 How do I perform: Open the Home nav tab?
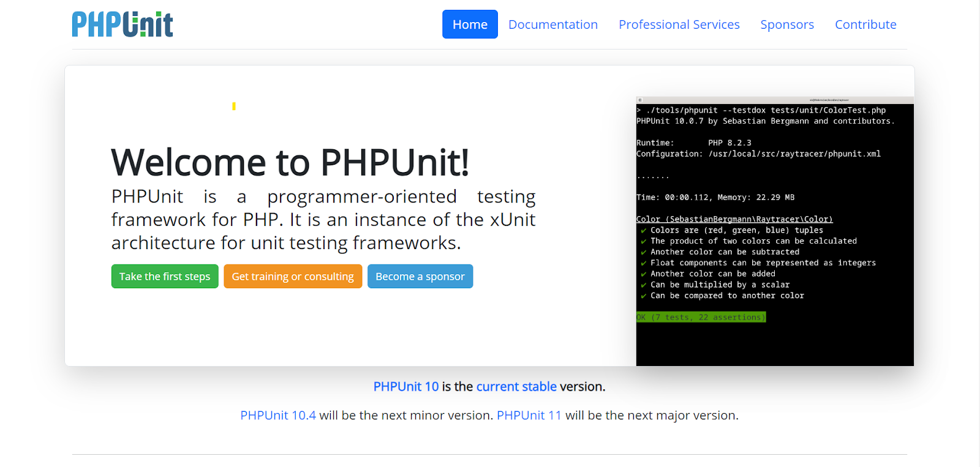click(x=470, y=24)
